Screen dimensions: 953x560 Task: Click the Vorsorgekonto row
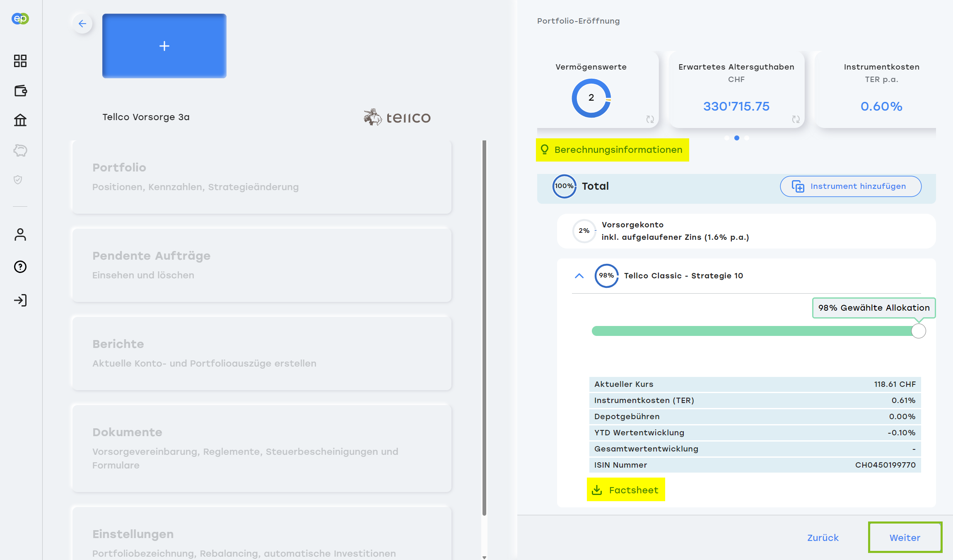pyautogui.click(x=746, y=231)
